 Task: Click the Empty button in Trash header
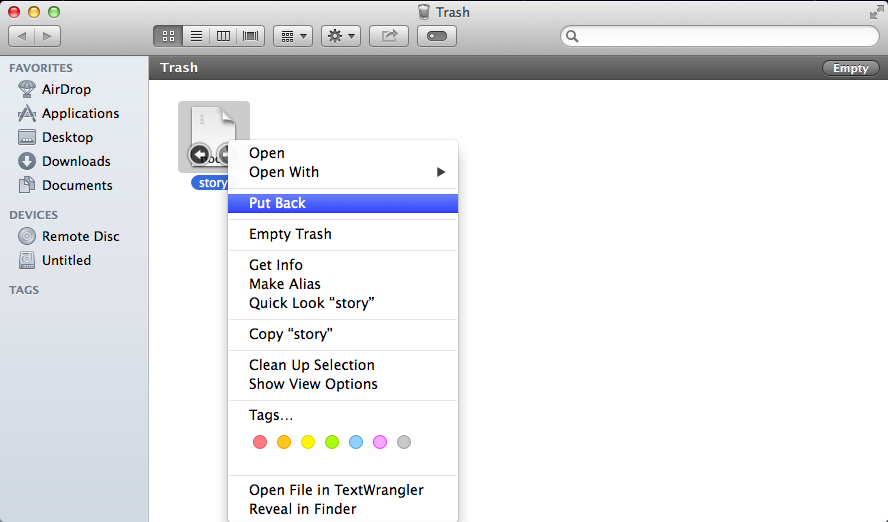pyautogui.click(x=850, y=68)
